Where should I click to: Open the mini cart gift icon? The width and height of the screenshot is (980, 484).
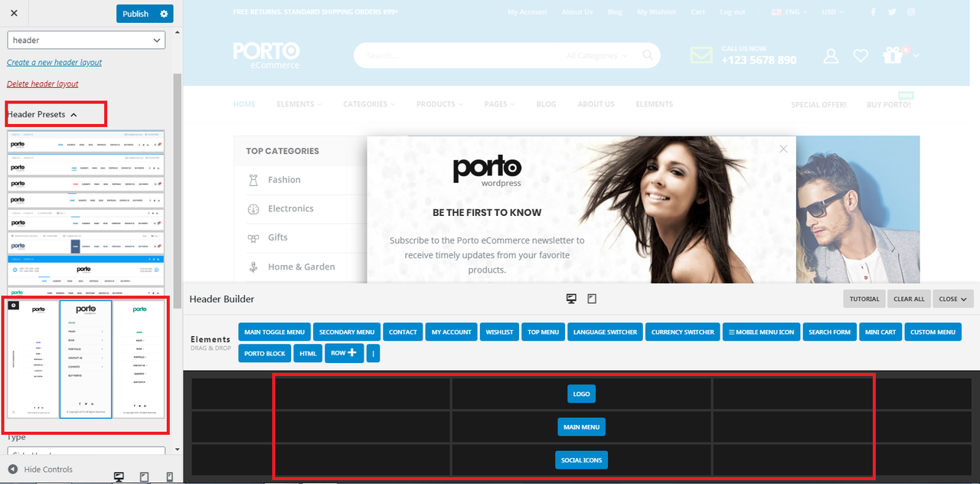pyautogui.click(x=893, y=54)
